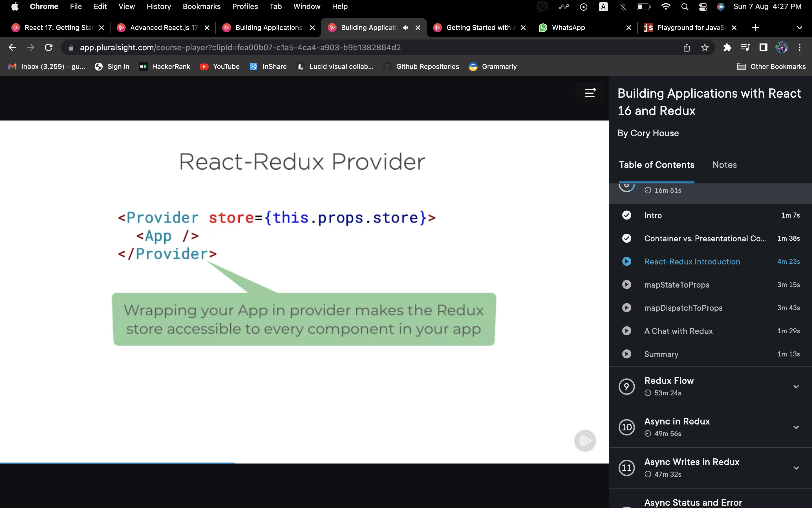Image resolution: width=812 pixels, height=508 pixels.
Task: Open Control Center in menu bar
Action: click(703, 7)
